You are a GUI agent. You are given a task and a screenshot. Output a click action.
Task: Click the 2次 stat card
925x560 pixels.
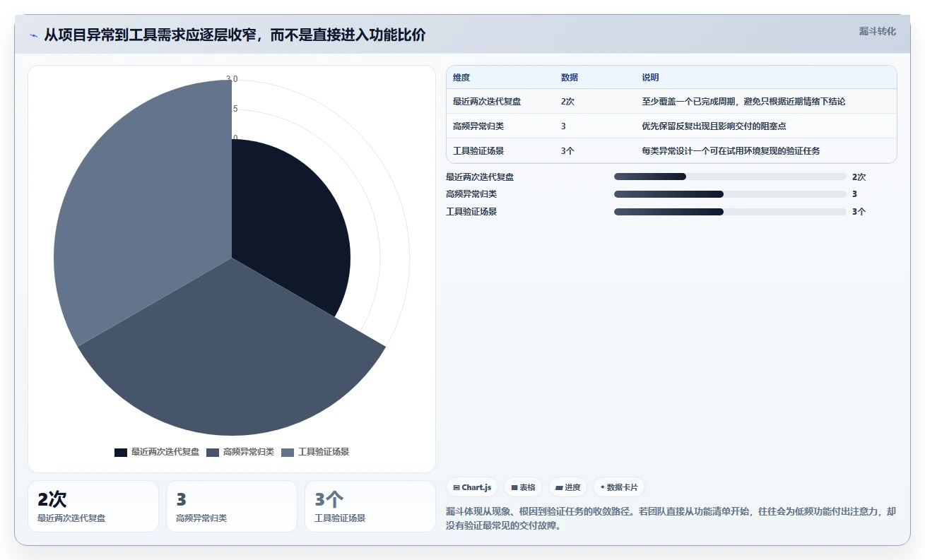pos(93,506)
